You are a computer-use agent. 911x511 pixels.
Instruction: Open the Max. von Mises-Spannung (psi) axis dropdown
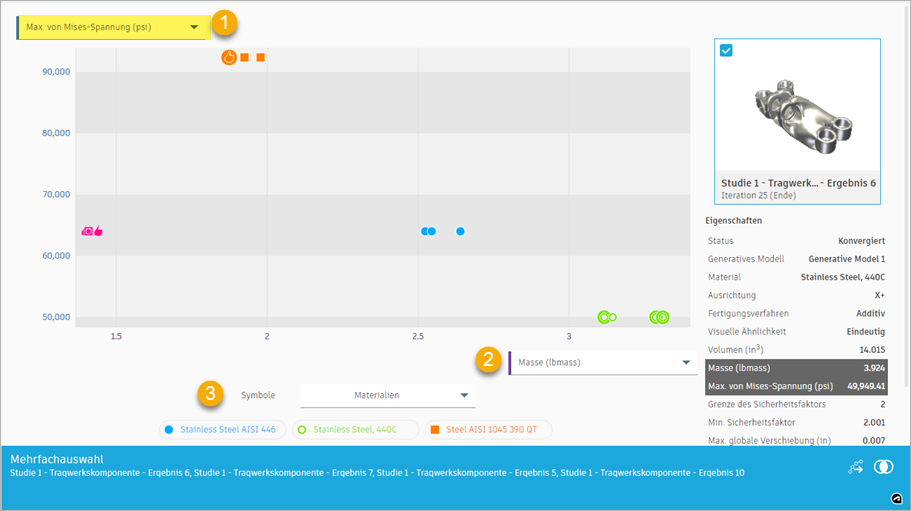(x=114, y=27)
